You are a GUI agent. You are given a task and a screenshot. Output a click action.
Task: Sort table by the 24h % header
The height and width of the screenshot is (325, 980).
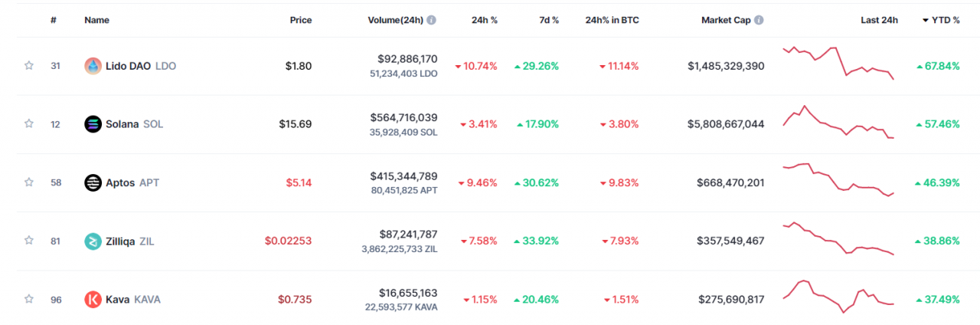click(485, 20)
